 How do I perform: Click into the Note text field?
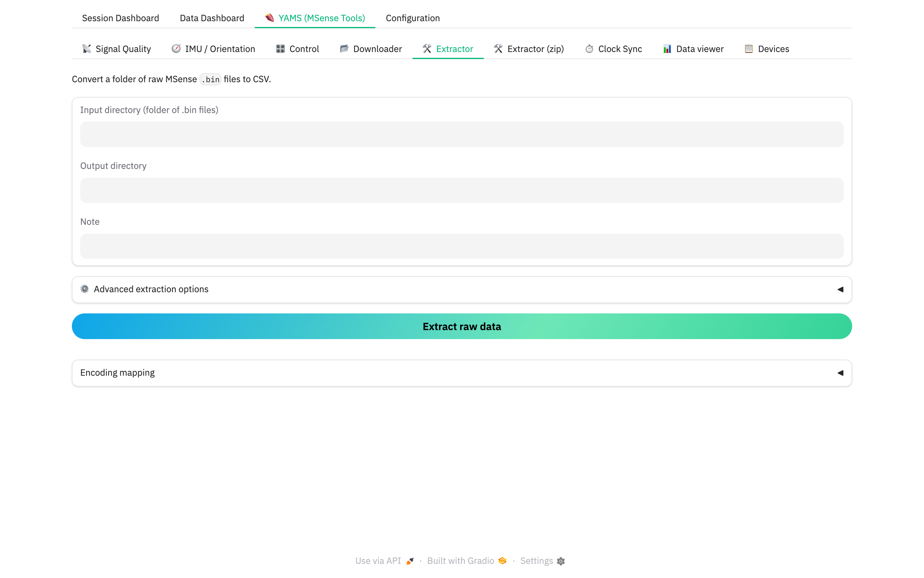[462, 246]
